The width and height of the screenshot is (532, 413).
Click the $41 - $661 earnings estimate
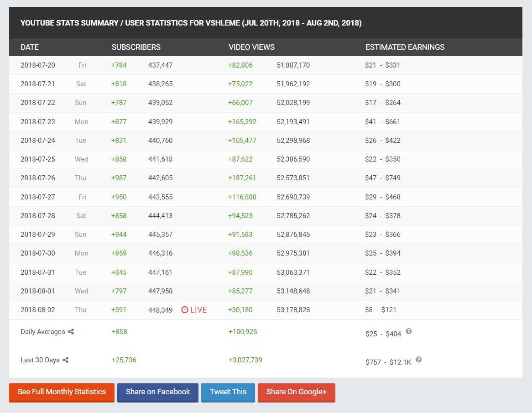382,122
